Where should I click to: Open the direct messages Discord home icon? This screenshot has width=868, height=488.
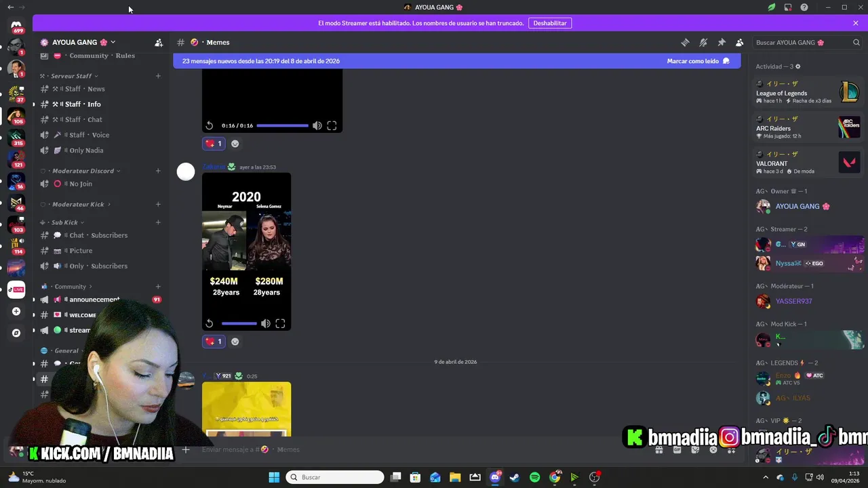click(16, 25)
